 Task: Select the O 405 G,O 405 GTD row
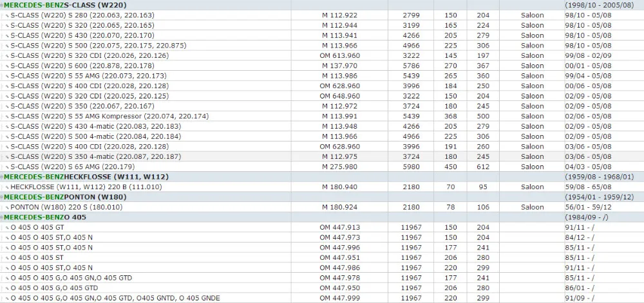coord(322,288)
